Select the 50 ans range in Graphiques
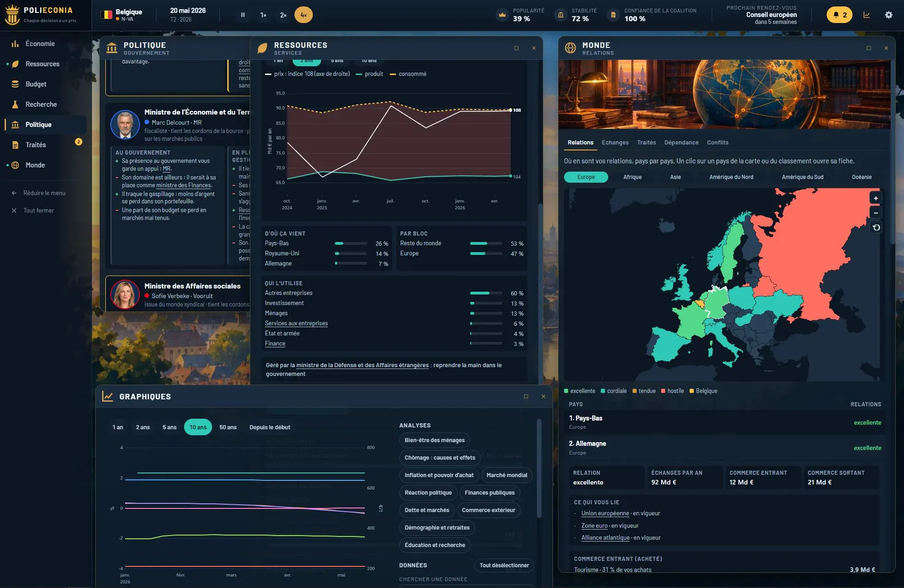 pyautogui.click(x=228, y=427)
